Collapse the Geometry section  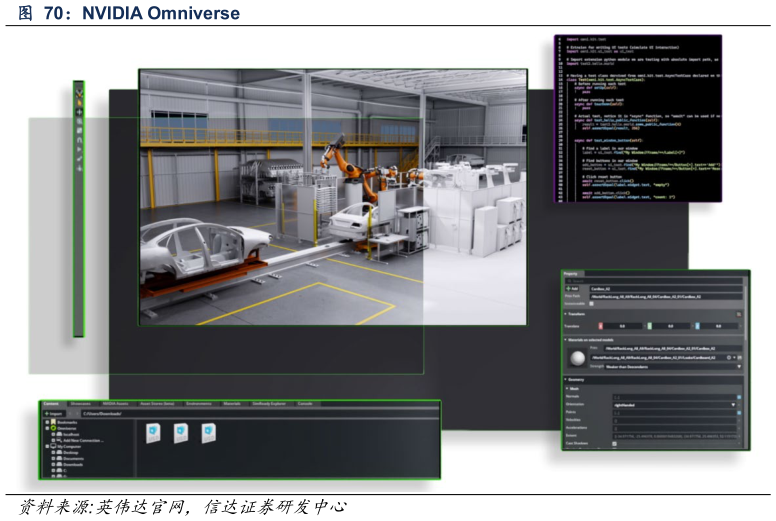565,379
